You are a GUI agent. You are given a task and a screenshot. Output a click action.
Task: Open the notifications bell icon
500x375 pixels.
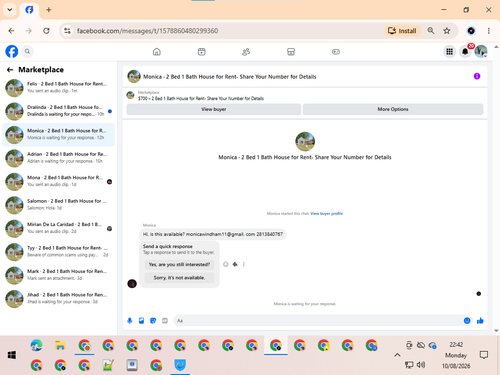(x=465, y=51)
